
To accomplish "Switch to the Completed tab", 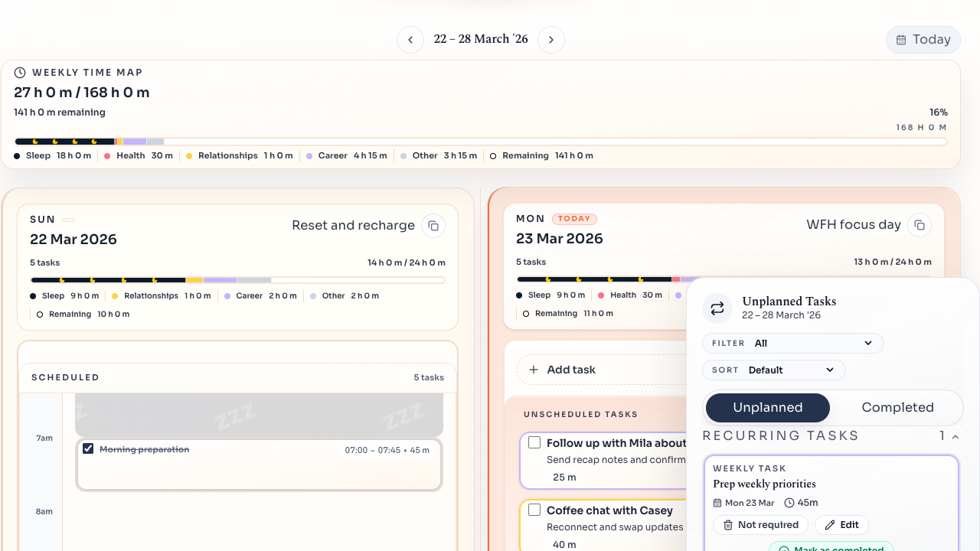I will pyautogui.click(x=897, y=408).
